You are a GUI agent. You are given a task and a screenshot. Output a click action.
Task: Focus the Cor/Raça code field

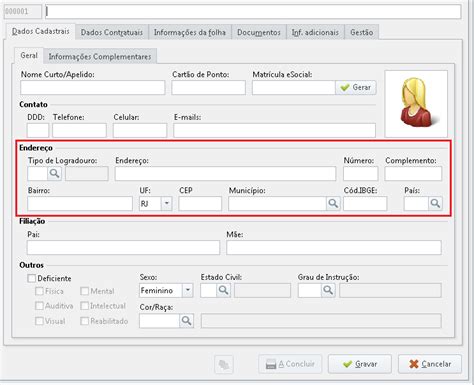pyautogui.click(x=160, y=321)
